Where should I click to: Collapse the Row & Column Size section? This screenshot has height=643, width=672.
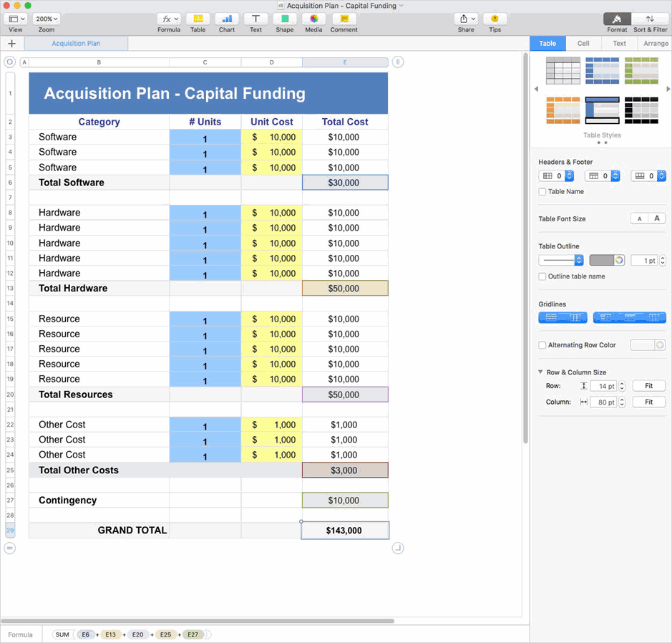pos(541,372)
